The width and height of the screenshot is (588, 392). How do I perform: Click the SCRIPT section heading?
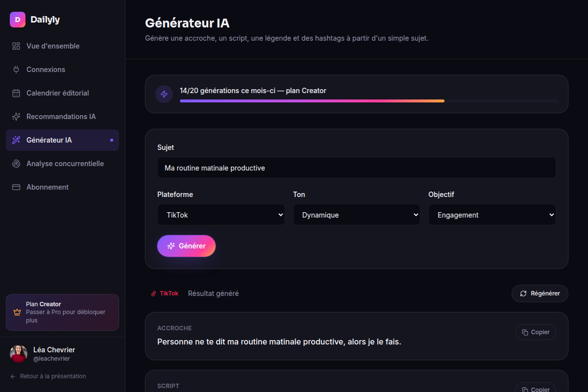[x=168, y=386]
